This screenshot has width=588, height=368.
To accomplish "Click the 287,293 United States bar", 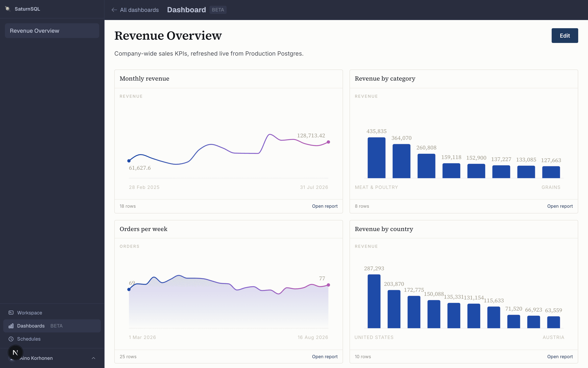I will click(374, 301).
